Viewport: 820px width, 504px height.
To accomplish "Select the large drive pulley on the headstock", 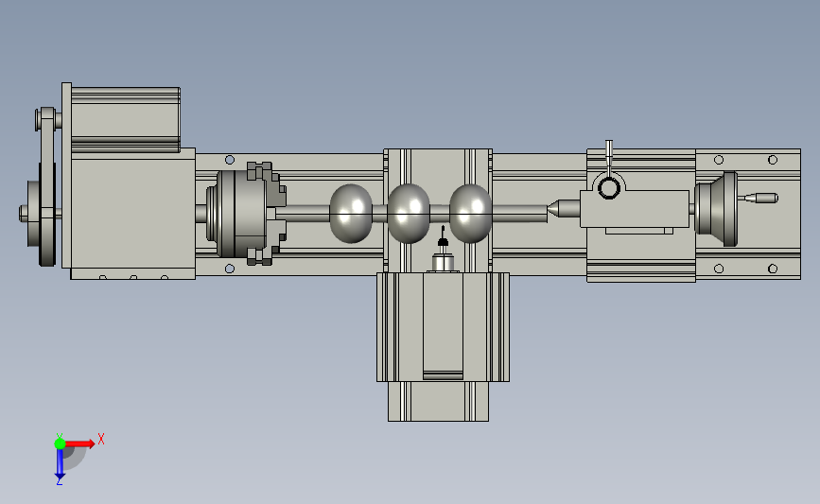I will 47,215.
